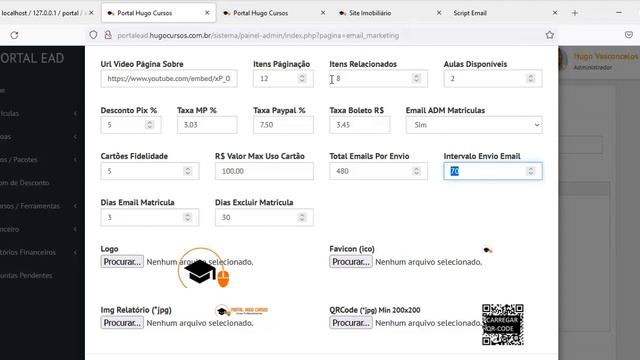
Task: Open Cupom de Desconto in sidebar
Action: coord(24,183)
